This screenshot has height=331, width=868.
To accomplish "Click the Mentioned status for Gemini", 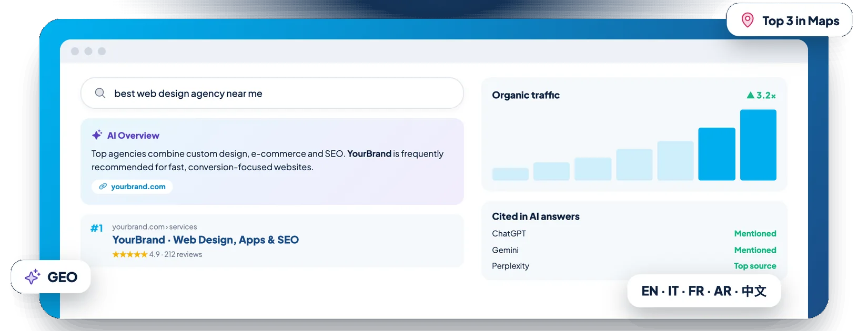I will click(755, 250).
